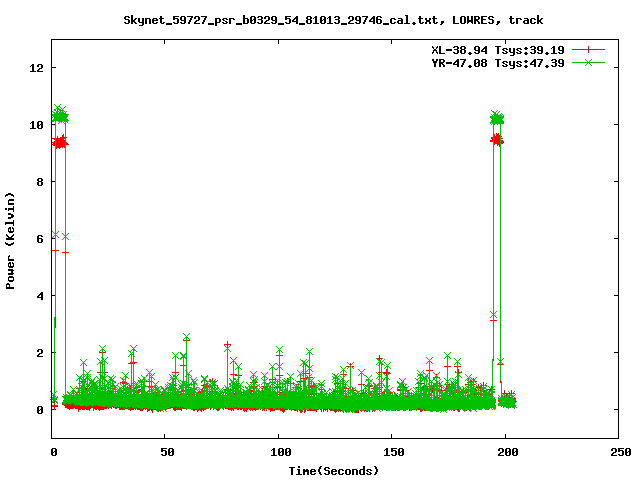The image size is (640, 480).
Task: Click the red data cluster near 9 Kelvin at start
Action: point(60,143)
